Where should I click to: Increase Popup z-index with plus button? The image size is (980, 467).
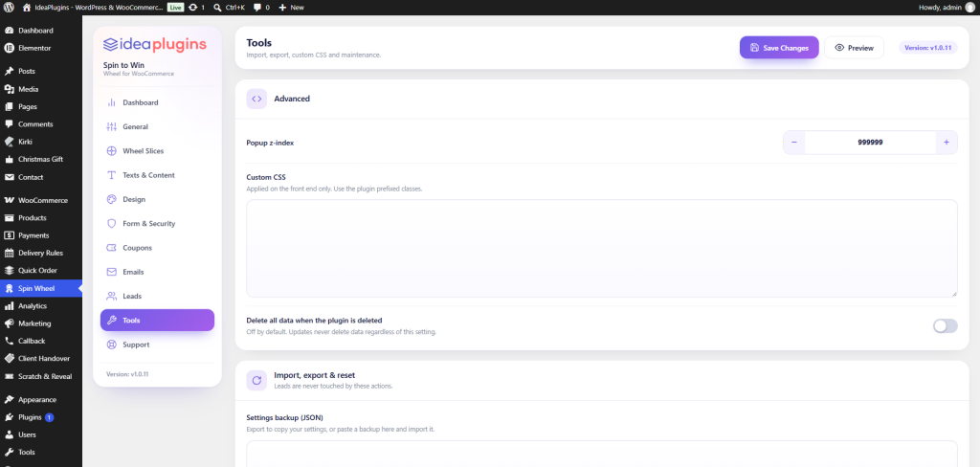pyautogui.click(x=947, y=143)
